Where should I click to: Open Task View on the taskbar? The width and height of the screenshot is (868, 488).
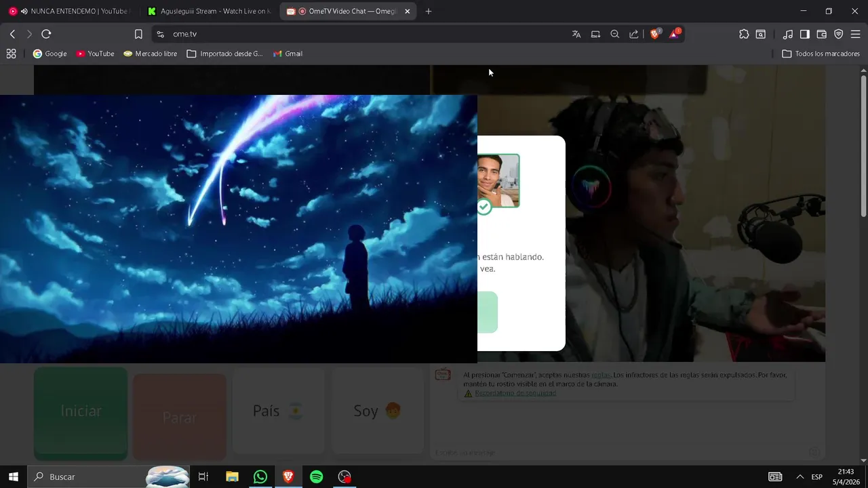pyautogui.click(x=203, y=476)
